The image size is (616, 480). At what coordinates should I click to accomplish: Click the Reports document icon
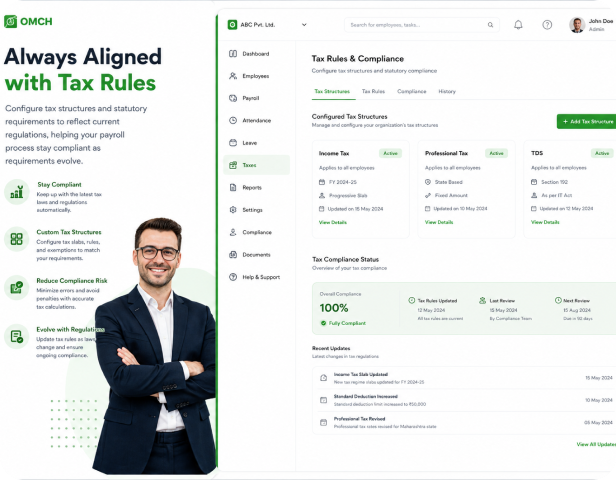233,187
